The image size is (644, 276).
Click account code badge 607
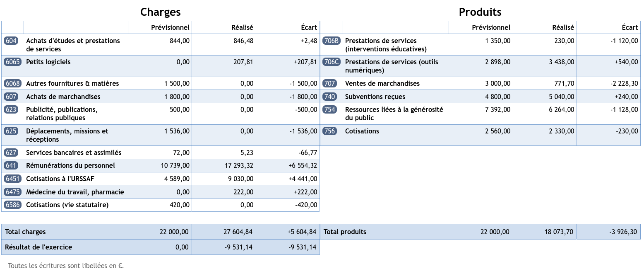(11, 97)
